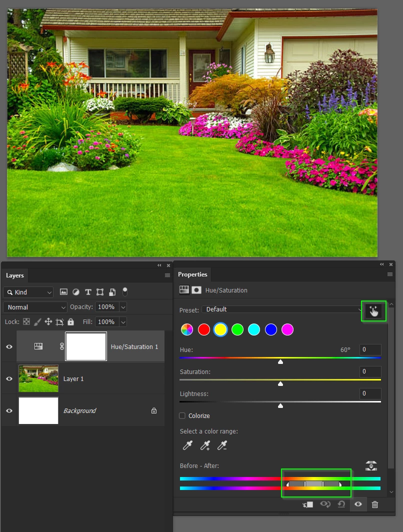Filter layers by adjustment layers icon
Screen dimensions: 403x532
click(x=76, y=292)
